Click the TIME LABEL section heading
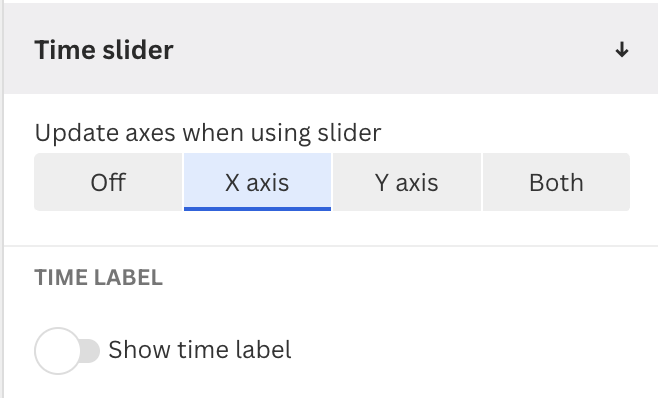The width and height of the screenshot is (658, 398). 98,278
